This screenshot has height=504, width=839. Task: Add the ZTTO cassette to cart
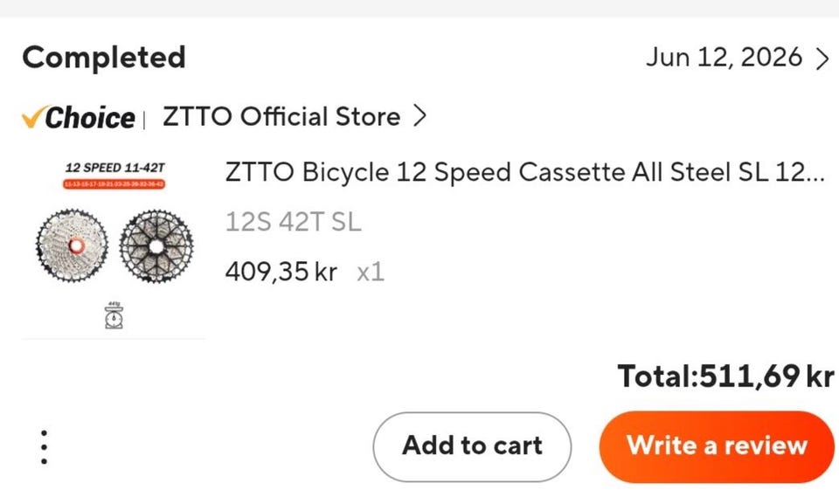click(x=472, y=446)
